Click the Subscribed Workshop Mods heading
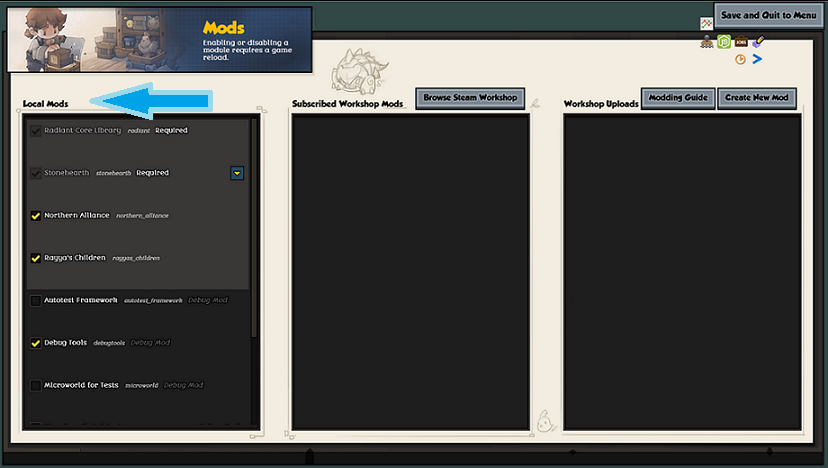This screenshot has width=828, height=468. pyautogui.click(x=347, y=104)
